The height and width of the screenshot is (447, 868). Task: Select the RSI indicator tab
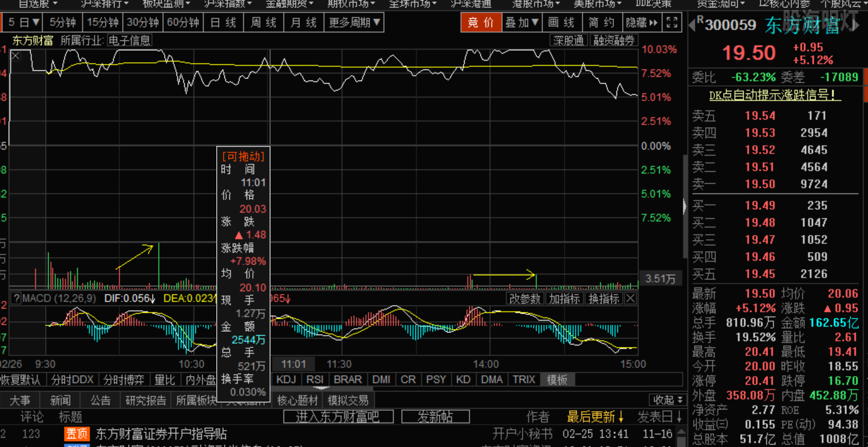point(316,380)
